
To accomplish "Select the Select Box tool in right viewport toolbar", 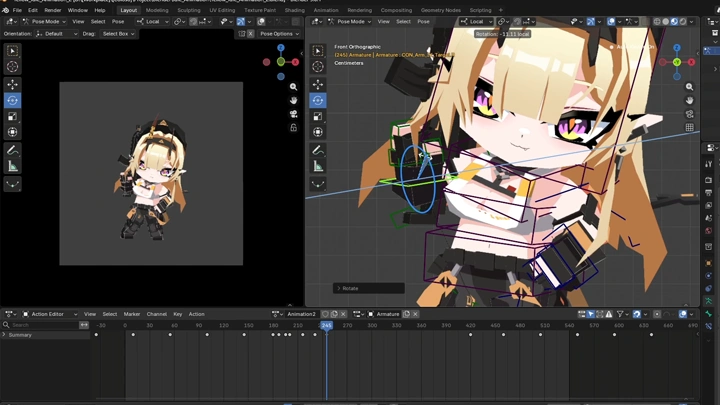I will click(x=318, y=51).
